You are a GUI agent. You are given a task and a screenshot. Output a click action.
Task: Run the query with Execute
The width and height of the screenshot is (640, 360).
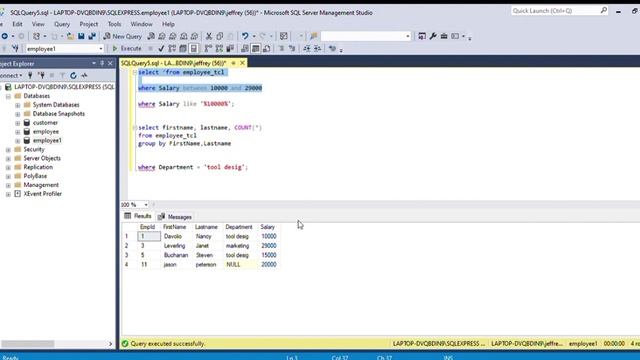(x=127, y=49)
